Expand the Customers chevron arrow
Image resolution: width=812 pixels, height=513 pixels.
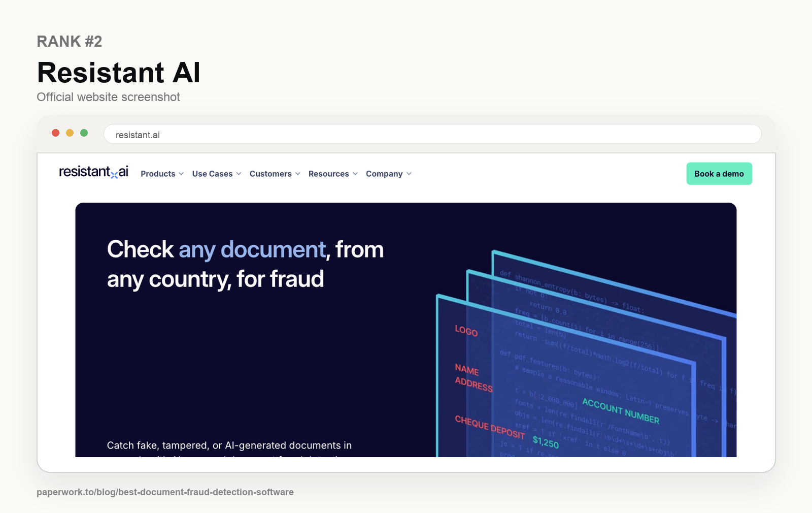point(298,174)
